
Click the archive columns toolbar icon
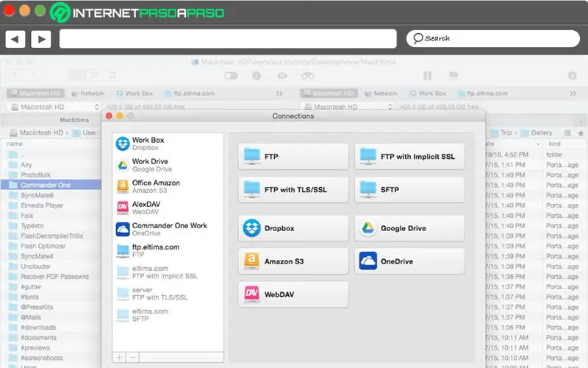click(428, 76)
